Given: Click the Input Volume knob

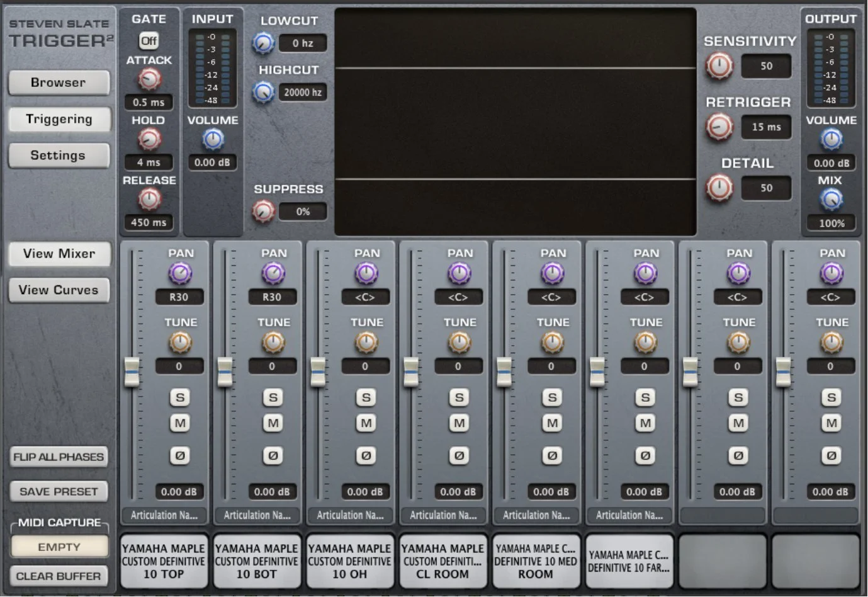Looking at the screenshot, I should 213,139.
